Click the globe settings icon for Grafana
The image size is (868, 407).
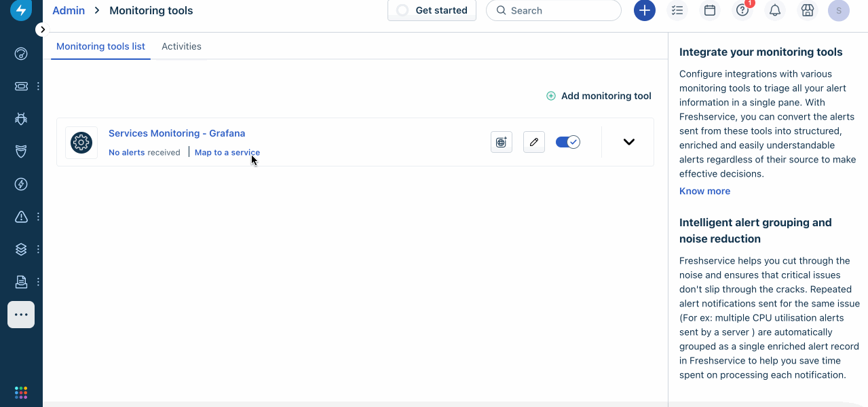502,142
